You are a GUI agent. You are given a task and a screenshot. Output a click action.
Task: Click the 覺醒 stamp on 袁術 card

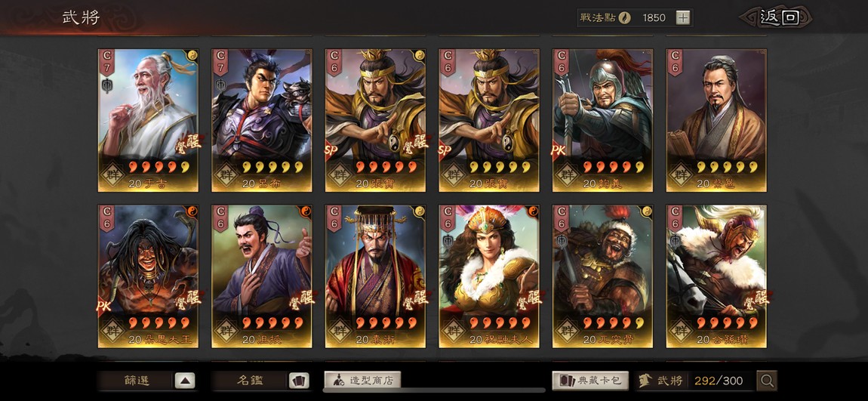[417, 300]
